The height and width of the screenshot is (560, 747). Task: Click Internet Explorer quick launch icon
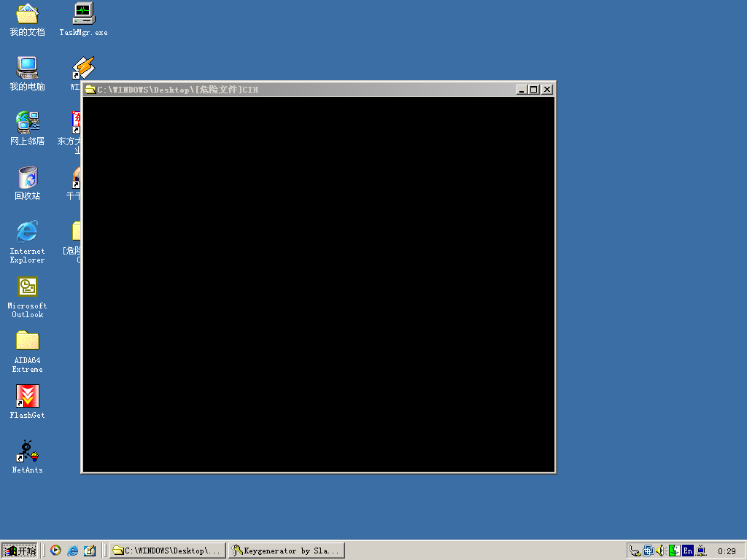point(72,551)
